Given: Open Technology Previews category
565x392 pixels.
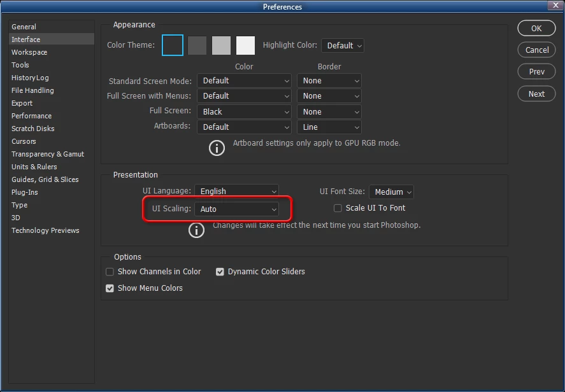Looking at the screenshot, I should [x=52, y=230].
